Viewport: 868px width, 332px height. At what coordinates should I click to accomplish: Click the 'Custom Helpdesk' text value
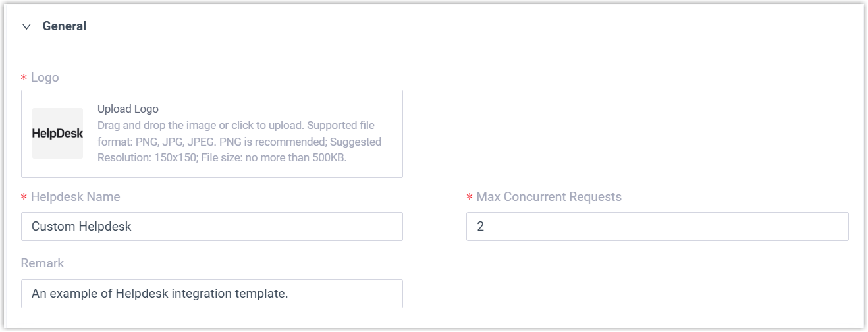coord(82,227)
